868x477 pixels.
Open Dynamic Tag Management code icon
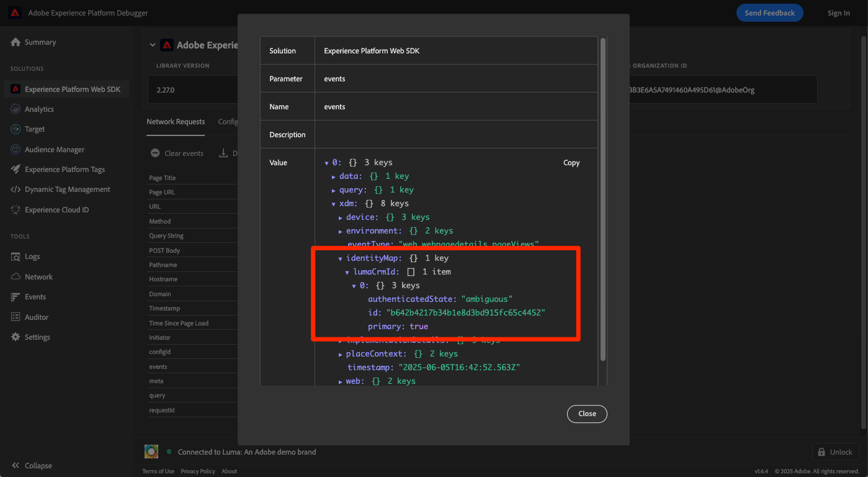[x=16, y=189]
